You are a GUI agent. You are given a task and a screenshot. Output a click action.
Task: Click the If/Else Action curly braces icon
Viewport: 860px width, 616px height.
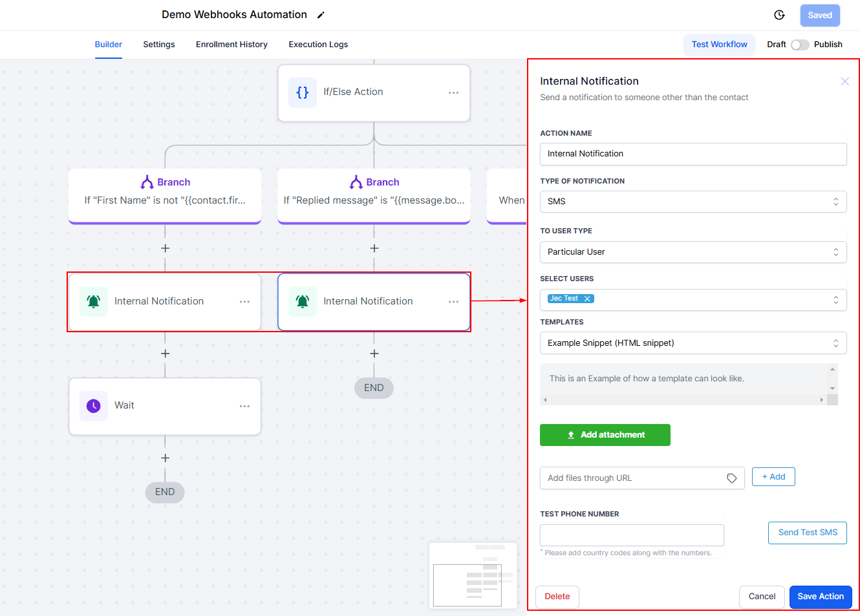(x=303, y=92)
